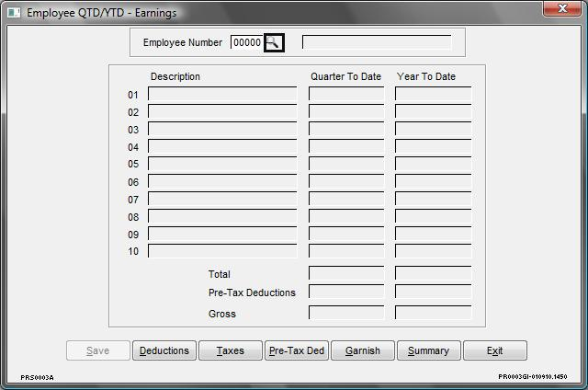Click Year To Date field line 03
The image size is (588, 390).
coord(433,129)
